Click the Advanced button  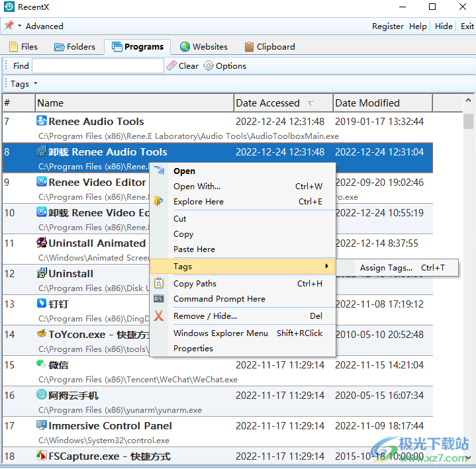[x=44, y=26]
